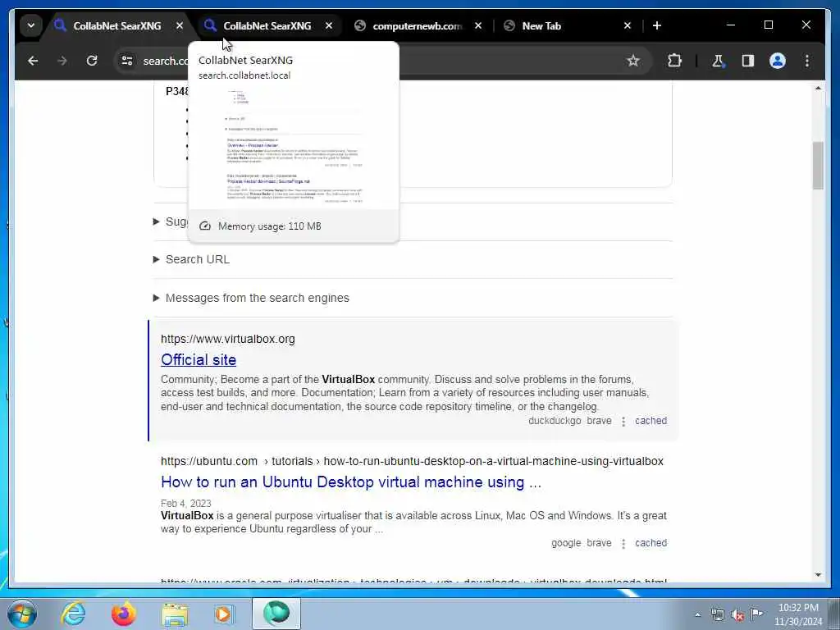This screenshot has height=630, width=840.
Task: Click google engine label under Ubuntu result
Action: point(566,543)
